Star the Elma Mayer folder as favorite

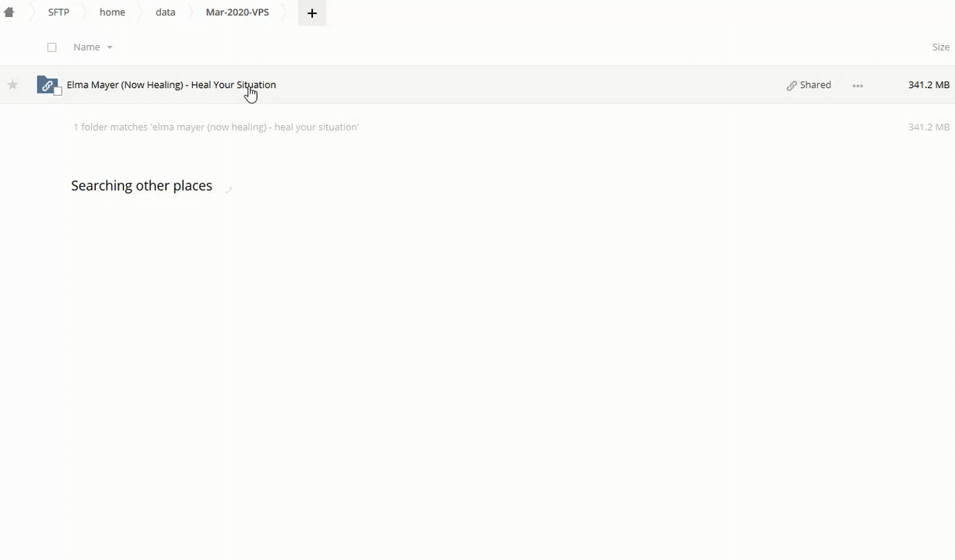pos(12,85)
